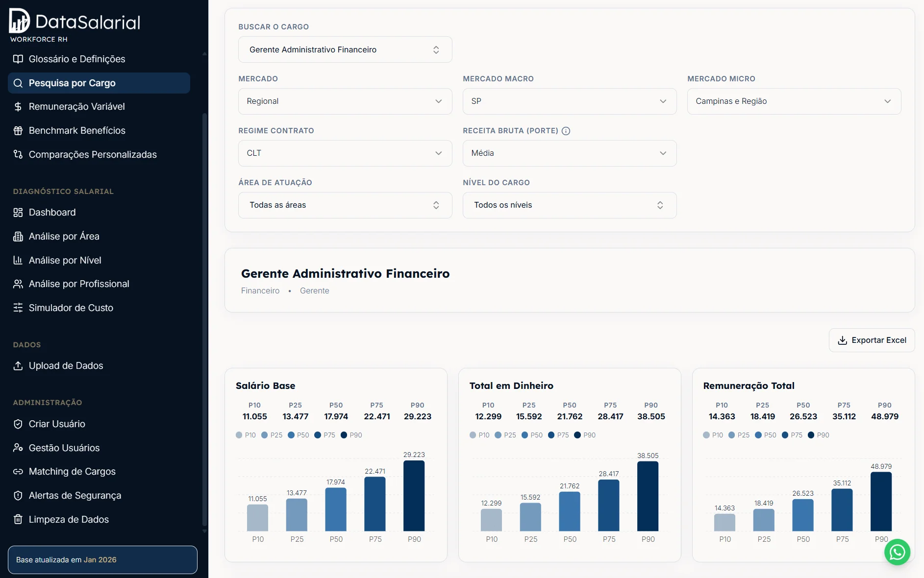Viewport: 924px width, 578px height.
Task: Open the Receita Bruta Média dropdown
Action: click(570, 153)
